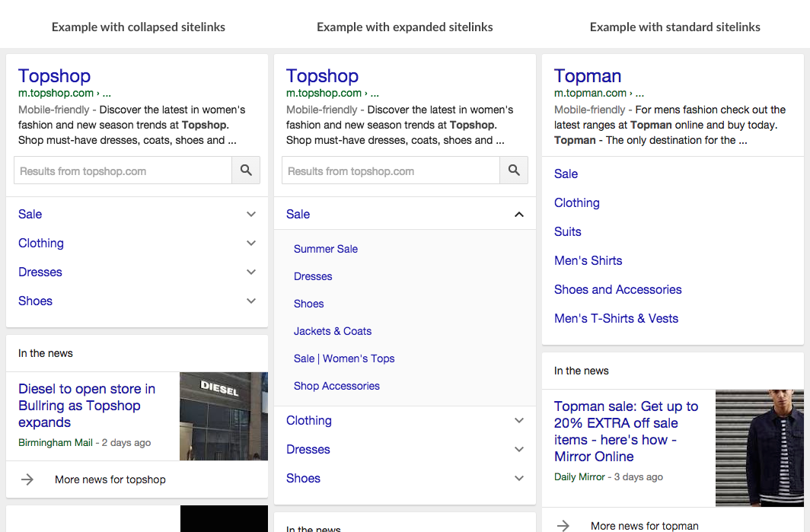The width and height of the screenshot is (810, 532).
Task: Open Shoes and Accessories sitelink
Action: 617,290
